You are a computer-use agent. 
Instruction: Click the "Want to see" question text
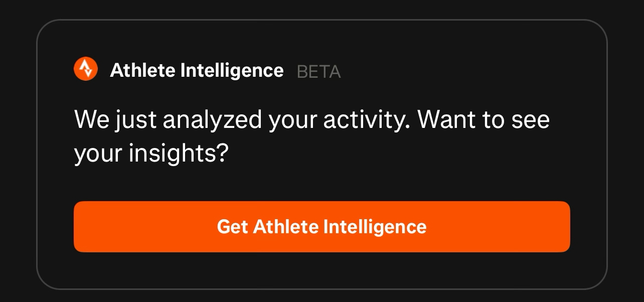484,119
